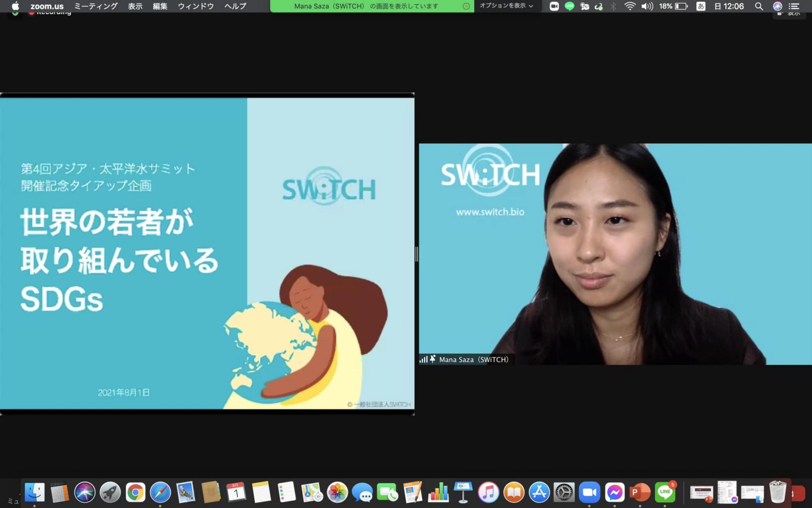Viewport: 812px width, 508px height.
Task: Open Safari from the dock
Action: point(160,492)
